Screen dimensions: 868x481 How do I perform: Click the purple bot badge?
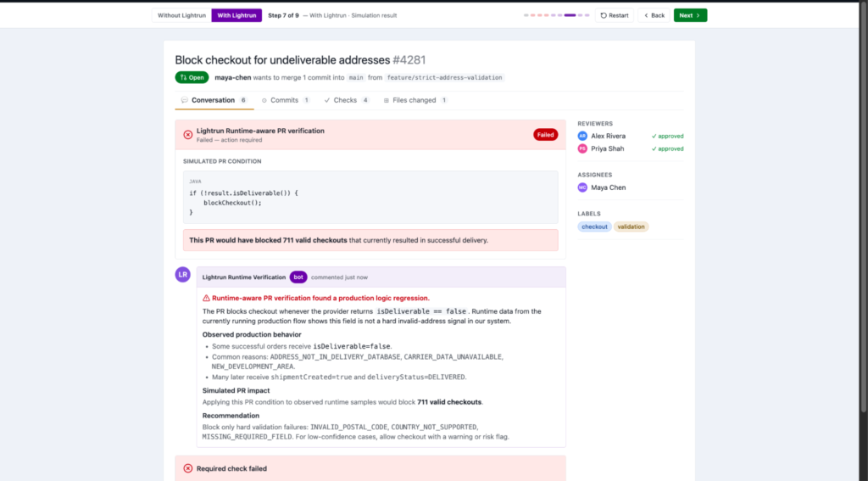click(298, 277)
